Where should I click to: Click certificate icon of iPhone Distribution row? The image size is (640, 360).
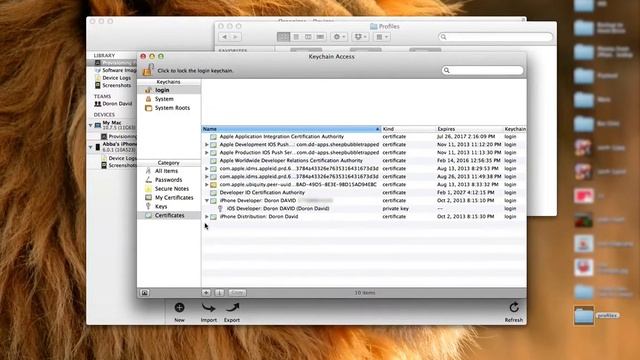(x=213, y=217)
